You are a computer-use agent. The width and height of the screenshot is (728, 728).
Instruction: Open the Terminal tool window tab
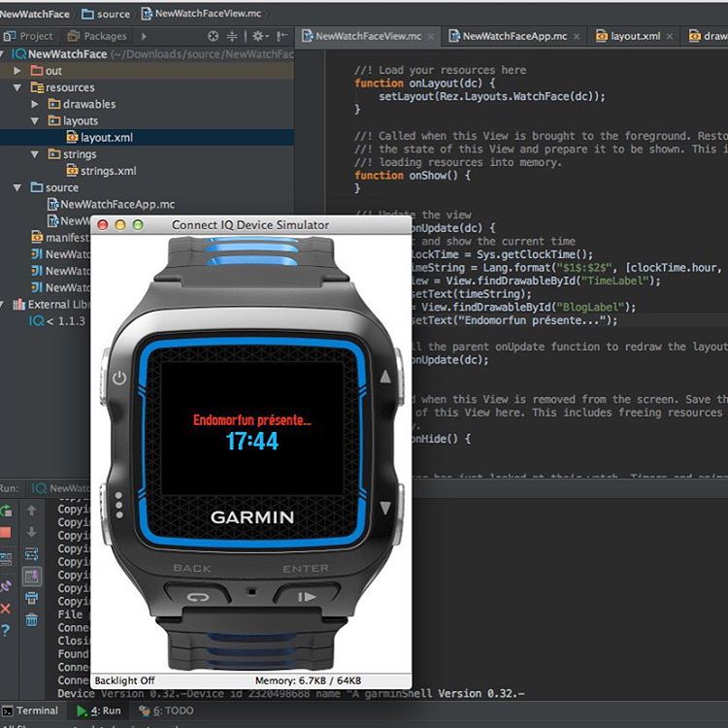tap(30, 711)
